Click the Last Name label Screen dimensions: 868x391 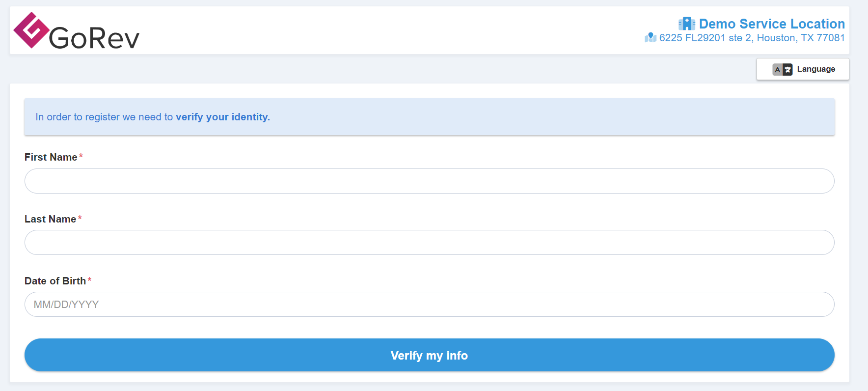[50, 219]
